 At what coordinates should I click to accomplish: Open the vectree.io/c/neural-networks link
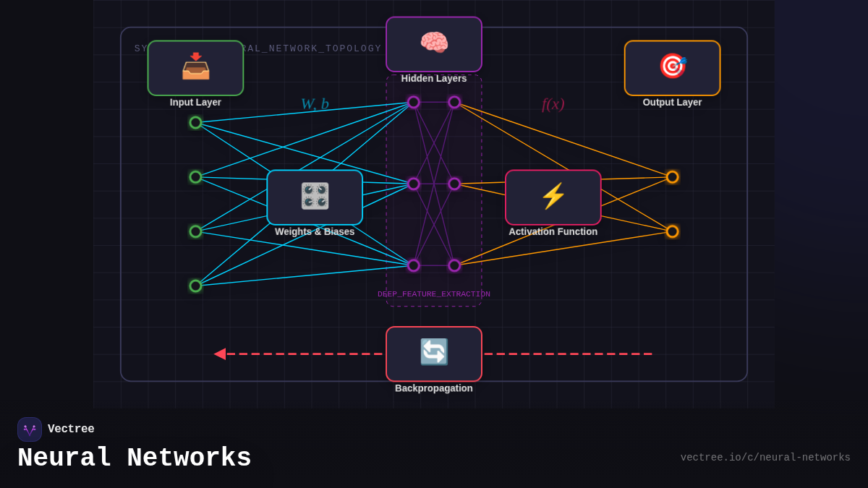point(765,457)
